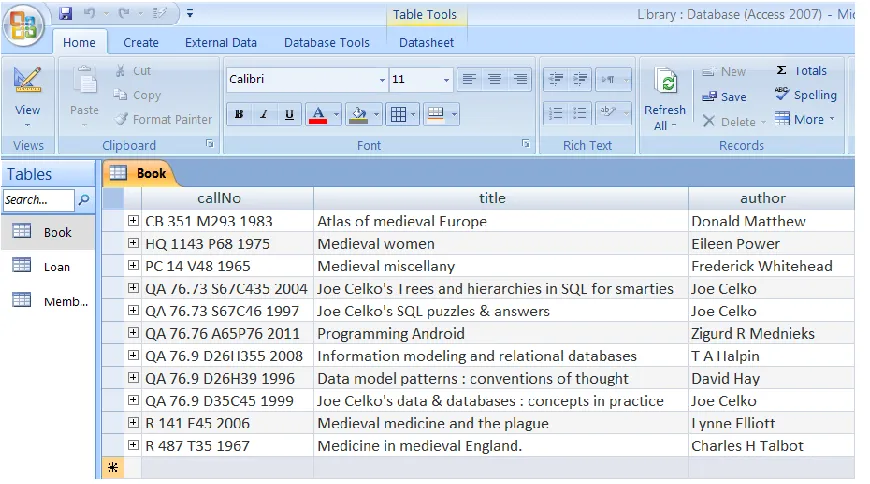
Task: Toggle Bold formatting
Action: 239,114
